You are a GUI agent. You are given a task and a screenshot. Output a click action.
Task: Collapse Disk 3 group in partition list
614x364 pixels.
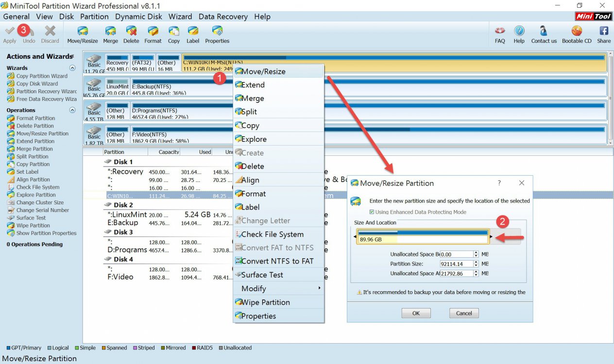(x=108, y=232)
